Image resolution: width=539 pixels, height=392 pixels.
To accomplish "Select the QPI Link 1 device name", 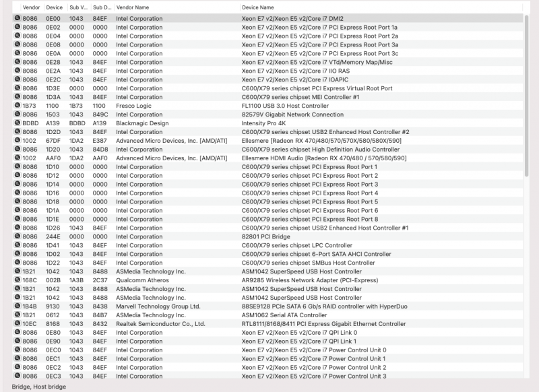I will point(299,341).
